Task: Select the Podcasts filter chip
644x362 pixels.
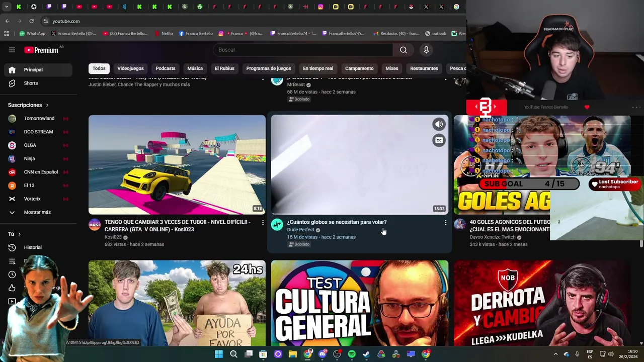Action: click(166, 68)
